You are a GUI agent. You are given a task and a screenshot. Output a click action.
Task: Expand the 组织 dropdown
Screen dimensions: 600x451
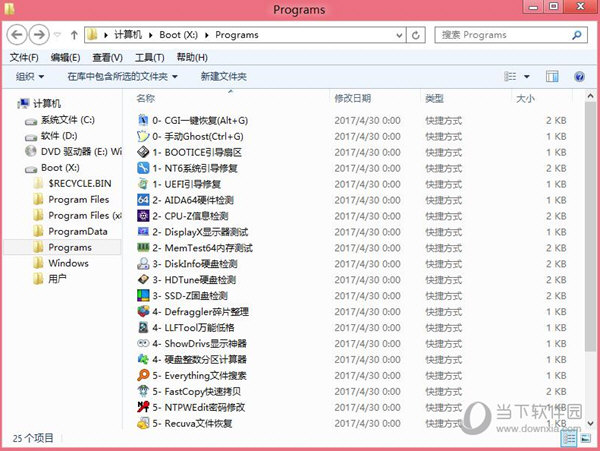pos(41,77)
